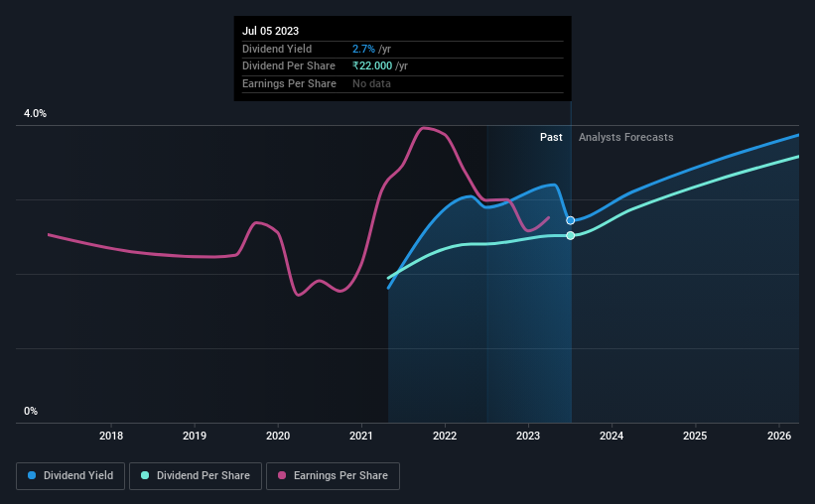The height and width of the screenshot is (504, 815).
Task: Click the 0% y-axis label
Action: tap(31, 411)
